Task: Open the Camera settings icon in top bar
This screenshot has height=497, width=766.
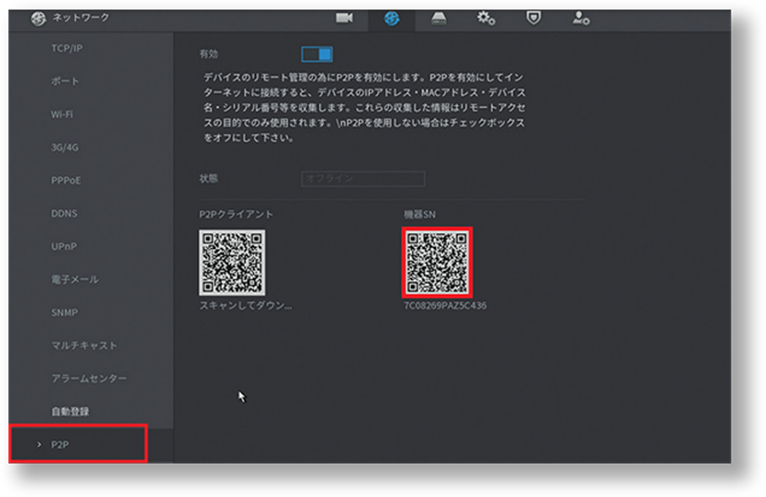Action: coord(344,19)
